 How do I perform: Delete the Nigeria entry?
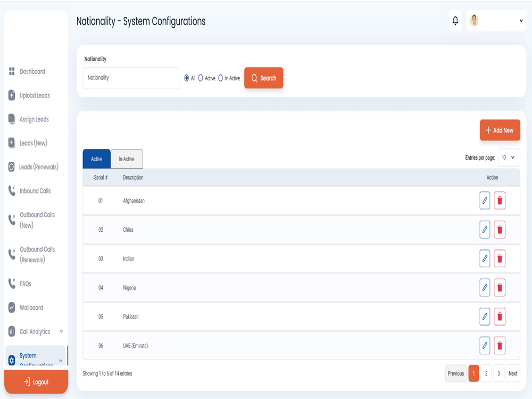pos(500,287)
